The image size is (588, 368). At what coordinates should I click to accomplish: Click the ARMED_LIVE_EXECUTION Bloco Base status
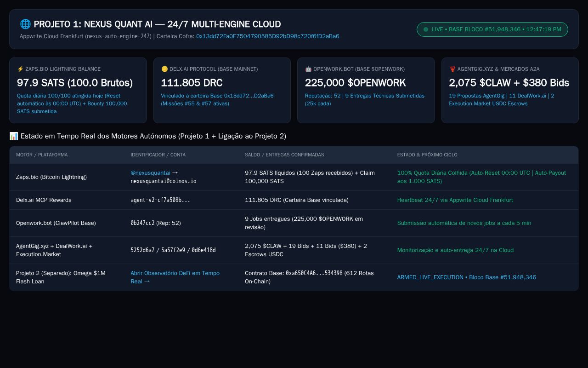click(467, 277)
